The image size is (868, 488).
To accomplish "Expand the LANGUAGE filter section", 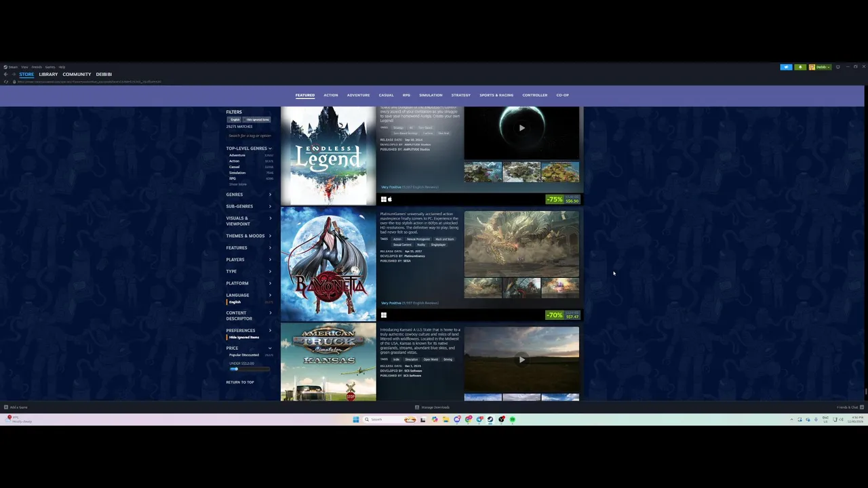I will pyautogui.click(x=249, y=295).
